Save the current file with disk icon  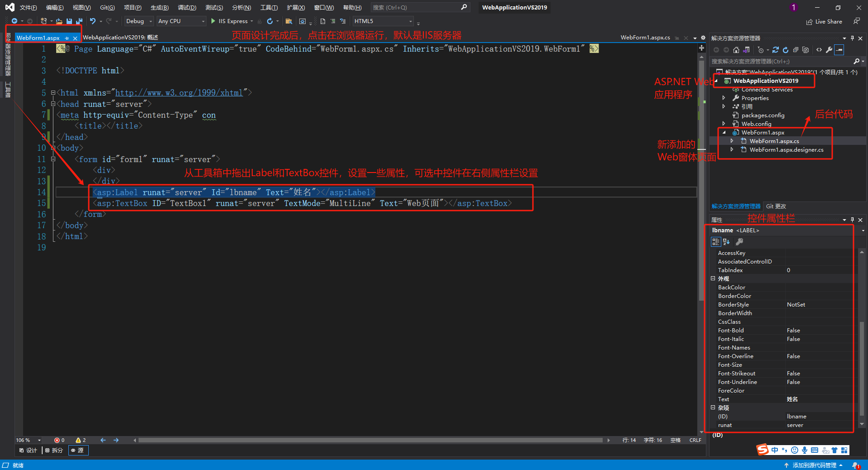pyautogui.click(x=69, y=21)
